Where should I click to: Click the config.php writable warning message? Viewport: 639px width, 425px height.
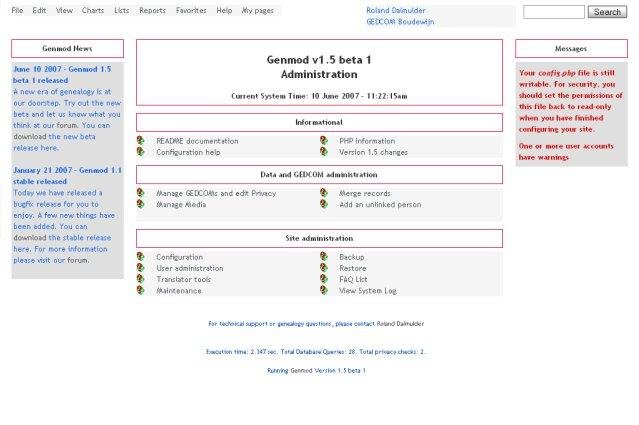(571, 101)
